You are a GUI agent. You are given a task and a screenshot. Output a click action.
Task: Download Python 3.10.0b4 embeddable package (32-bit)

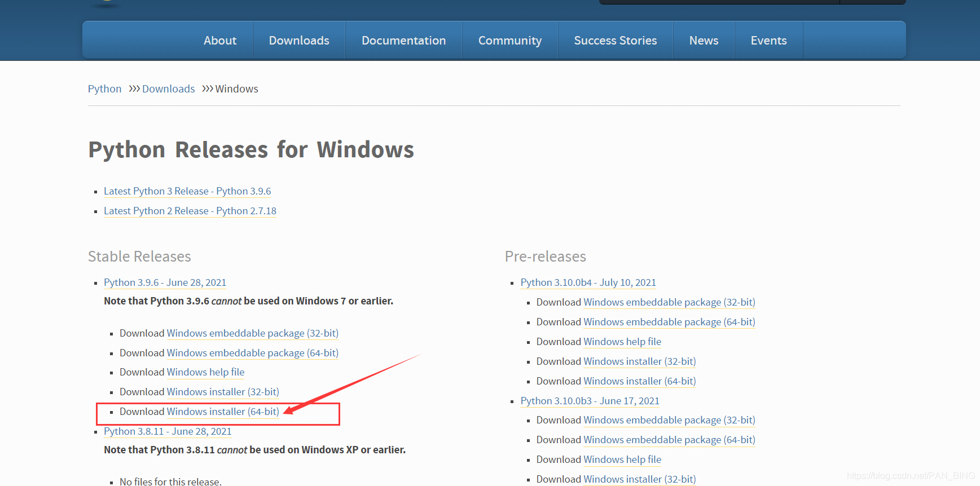click(669, 302)
